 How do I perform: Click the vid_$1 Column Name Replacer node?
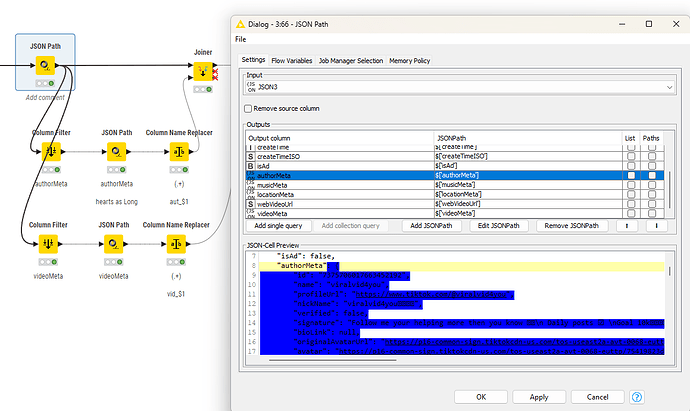click(177, 244)
